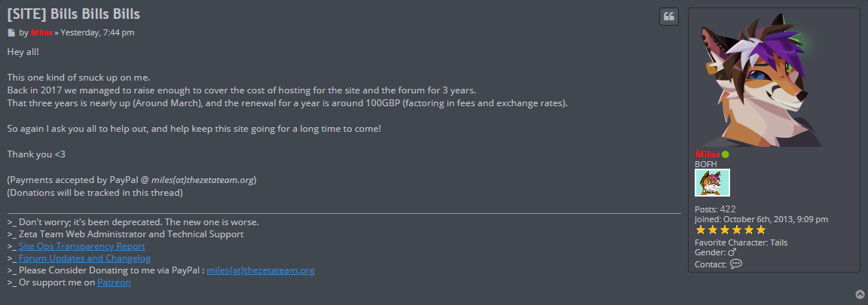Click the small post document icon

click(11, 33)
